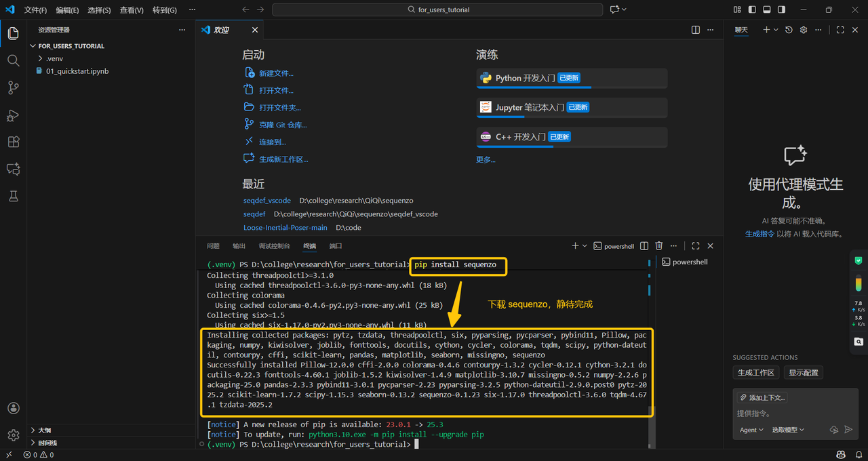Open the Extensions view icon
The height and width of the screenshot is (461, 868).
pyautogui.click(x=13, y=142)
